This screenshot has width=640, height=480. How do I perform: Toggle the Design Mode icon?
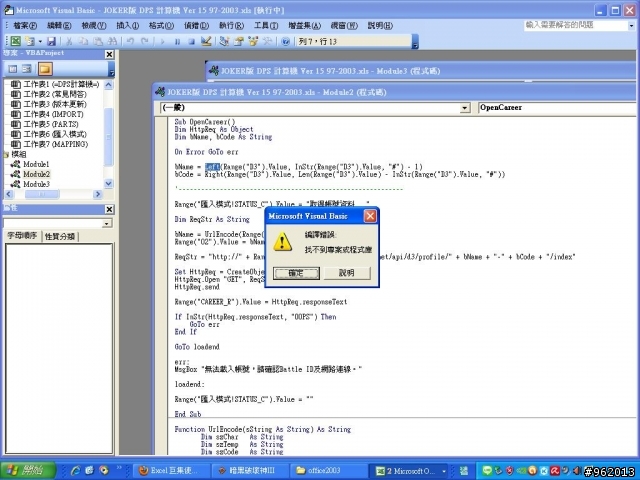click(x=206, y=41)
